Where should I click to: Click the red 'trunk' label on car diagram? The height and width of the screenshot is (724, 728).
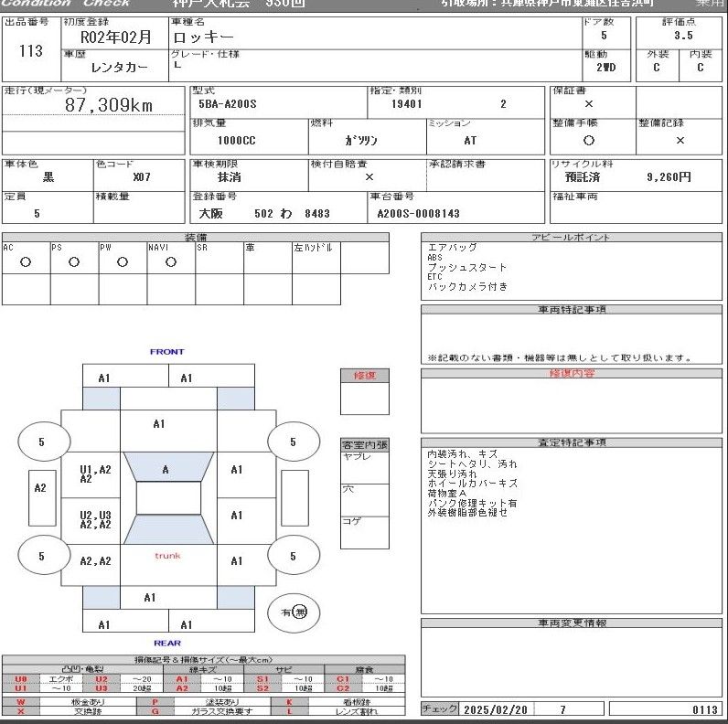167,556
